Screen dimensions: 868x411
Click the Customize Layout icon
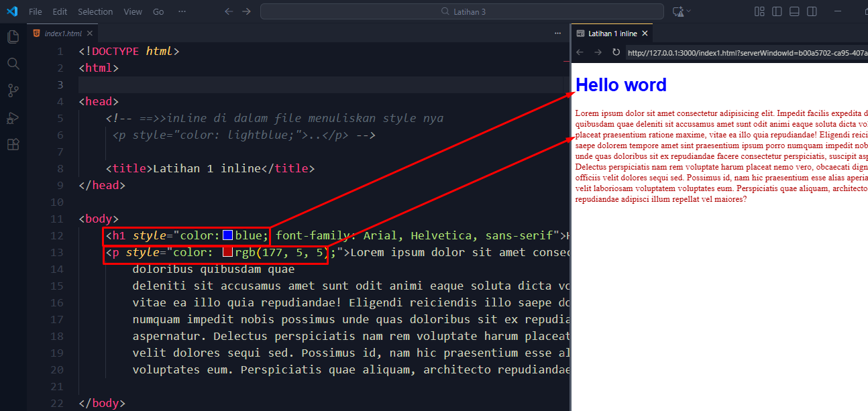click(x=759, y=11)
